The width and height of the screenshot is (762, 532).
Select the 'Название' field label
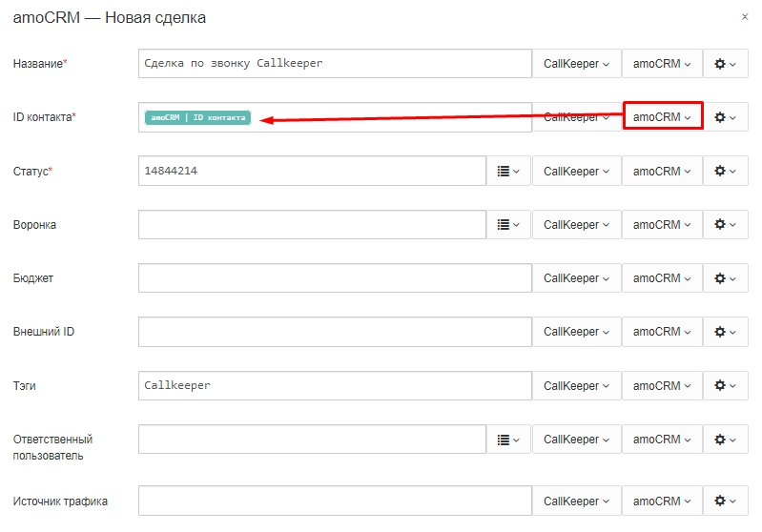(x=40, y=64)
